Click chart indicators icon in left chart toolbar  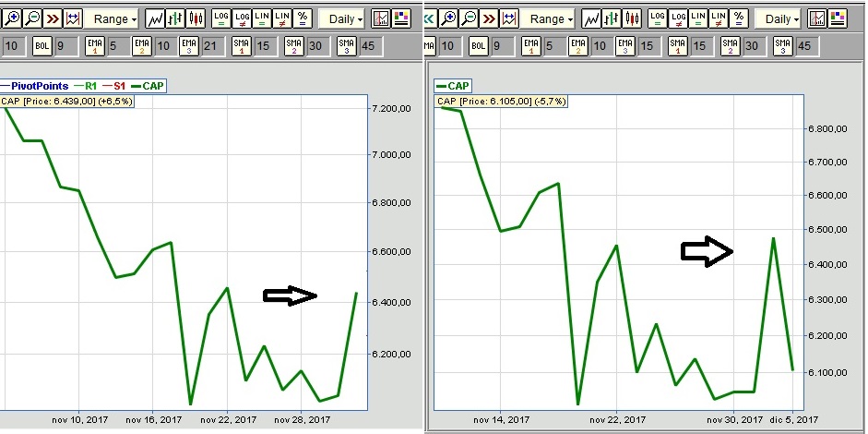[x=380, y=18]
